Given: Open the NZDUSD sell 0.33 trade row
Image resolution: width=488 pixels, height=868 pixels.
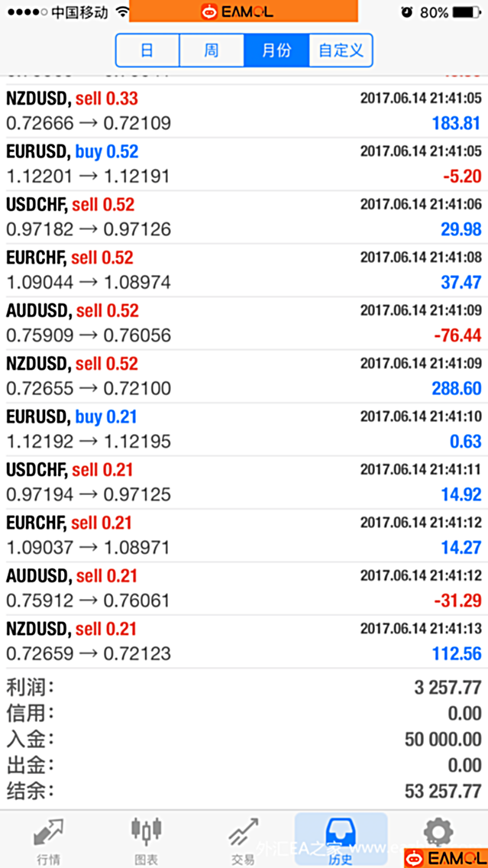Looking at the screenshot, I should click(244, 111).
